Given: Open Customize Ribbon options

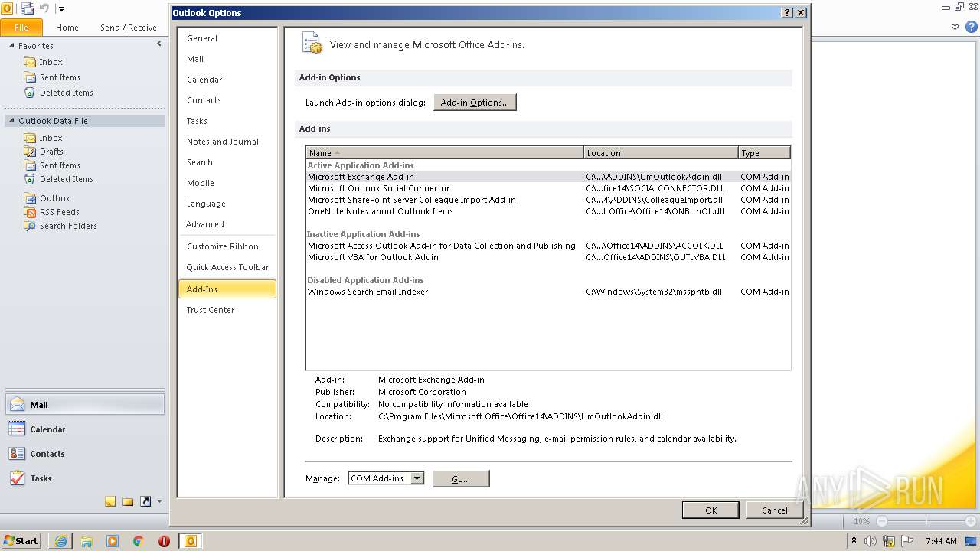Looking at the screenshot, I should point(227,246).
